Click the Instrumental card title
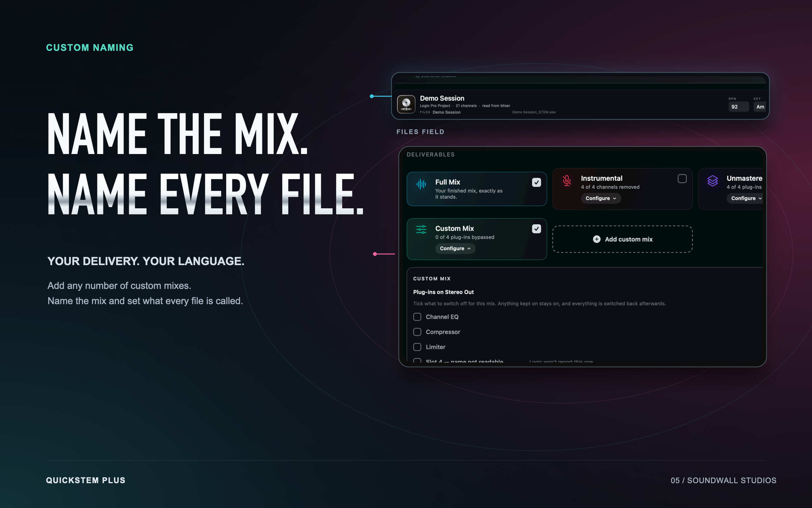The height and width of the screenshot is (508, 812). coord(602,178)
